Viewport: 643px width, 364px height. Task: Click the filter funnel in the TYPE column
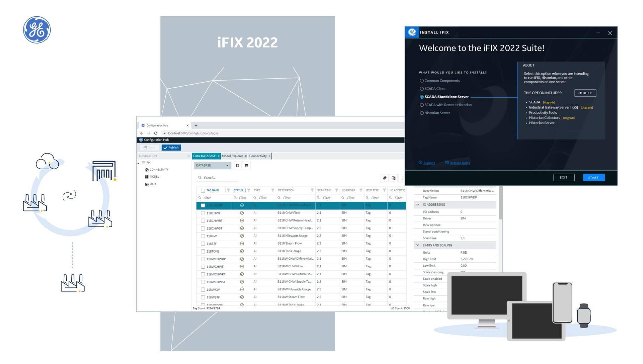point(273,190)
